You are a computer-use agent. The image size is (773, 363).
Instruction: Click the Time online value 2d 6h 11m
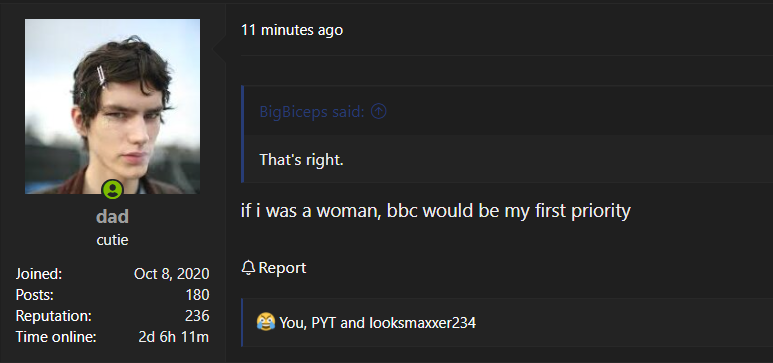(174, 337)
